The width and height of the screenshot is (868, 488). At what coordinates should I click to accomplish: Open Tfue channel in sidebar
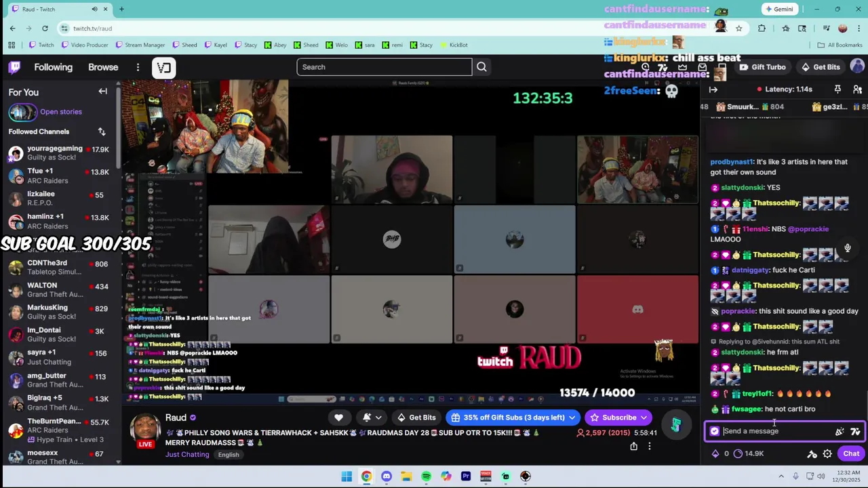[59, 176]
